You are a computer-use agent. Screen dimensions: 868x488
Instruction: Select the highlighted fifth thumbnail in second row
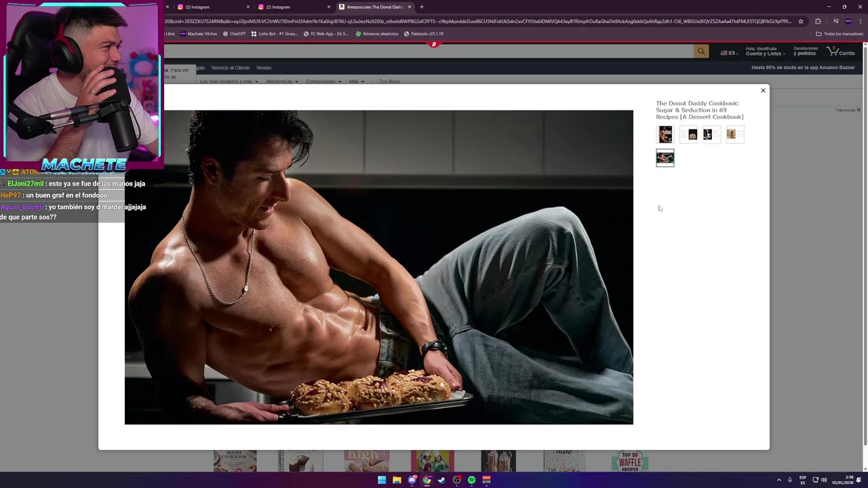click(665, 158)
